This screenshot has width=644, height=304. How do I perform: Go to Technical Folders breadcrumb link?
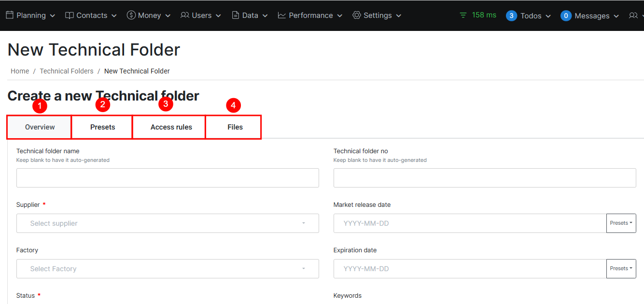(67, 71)
